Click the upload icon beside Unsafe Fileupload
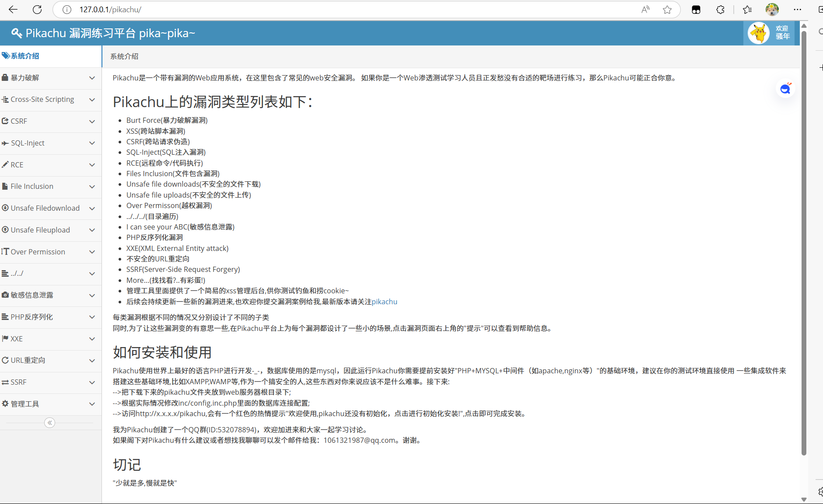 (5, 230)
